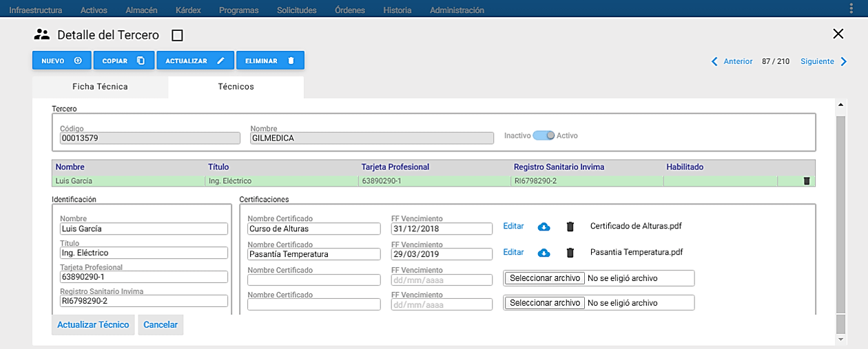Select the Luis García cell in the table

pyautogui.click(x=128, y=181)
